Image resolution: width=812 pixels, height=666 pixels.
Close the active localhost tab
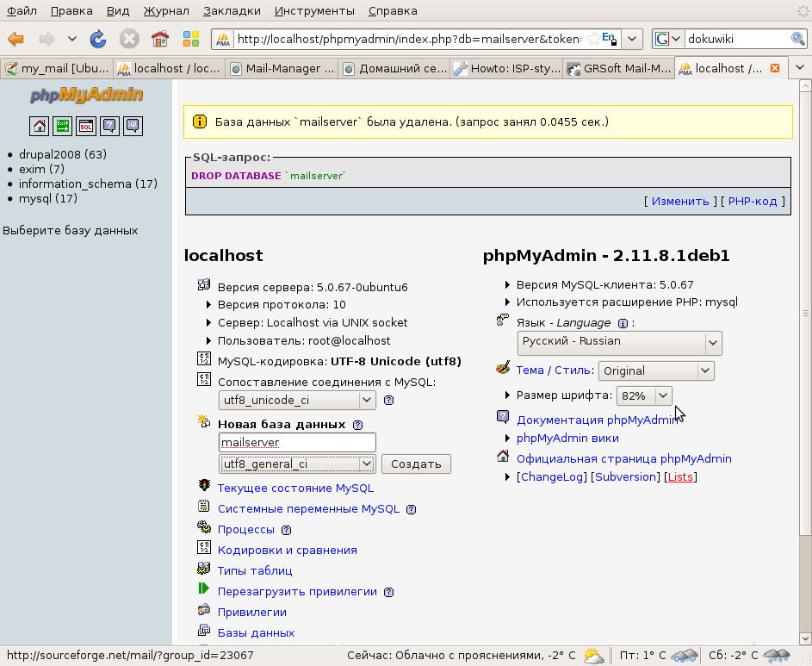click(775, 68)
